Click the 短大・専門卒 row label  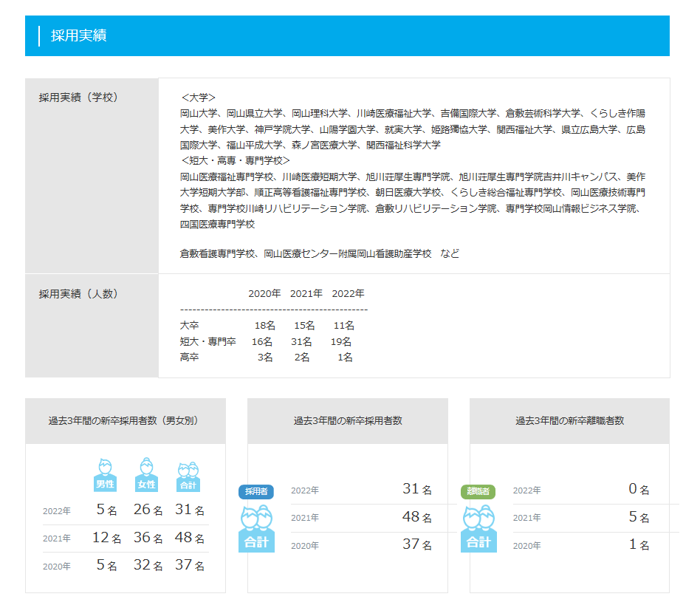[x=208, y=341]
